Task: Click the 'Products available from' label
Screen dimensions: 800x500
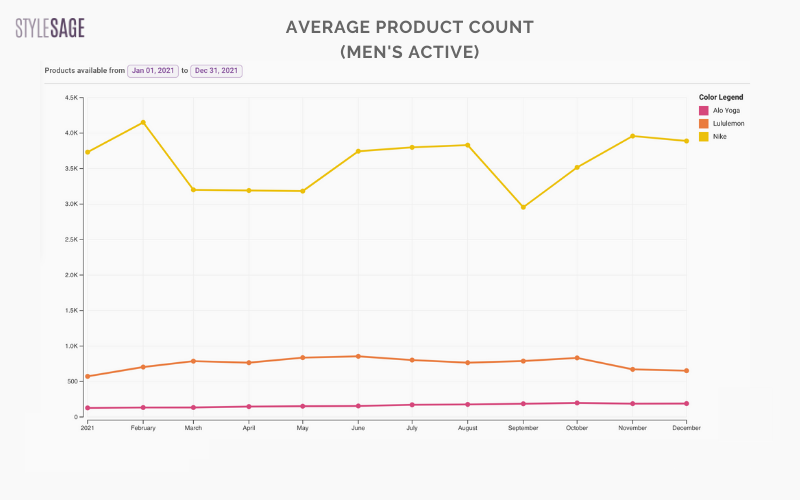Action: pyautogui.click(x=85, y=70)
